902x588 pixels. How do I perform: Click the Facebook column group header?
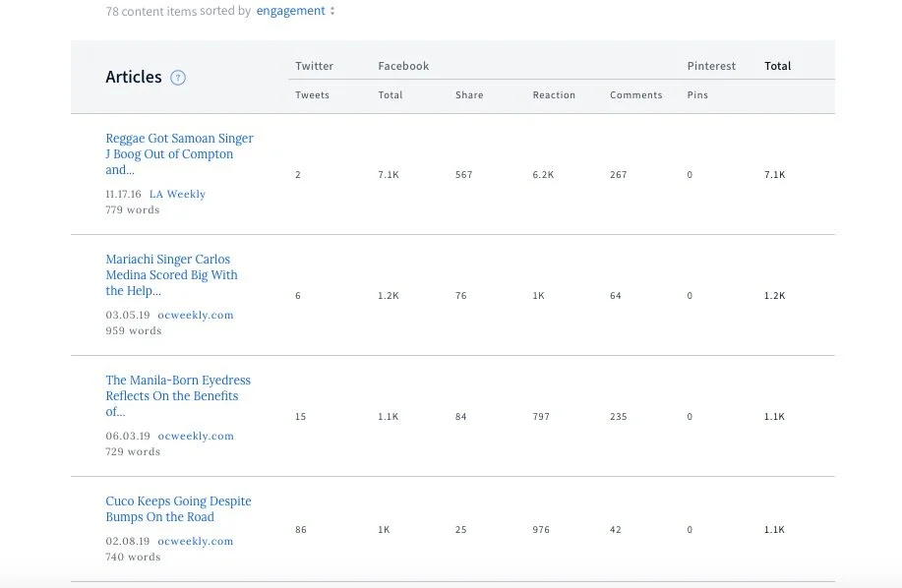[x=403, y=66]
